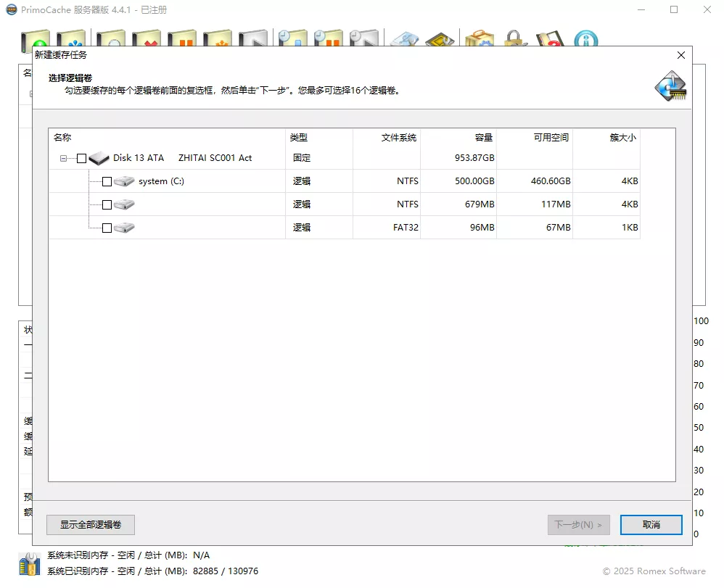724x588 pixels.
Task: Click the memory status icon at bottom left
Action: (29, 563)
